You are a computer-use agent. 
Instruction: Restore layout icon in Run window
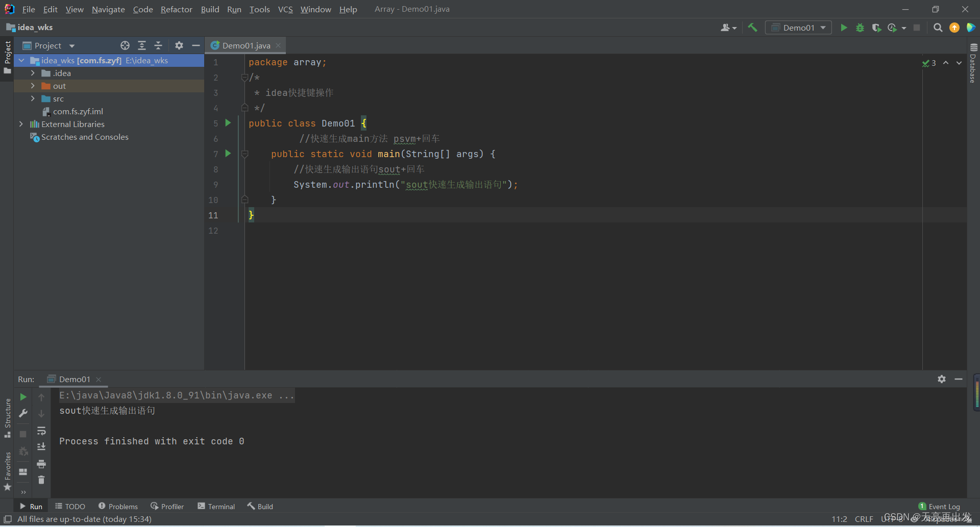(23, 472)
